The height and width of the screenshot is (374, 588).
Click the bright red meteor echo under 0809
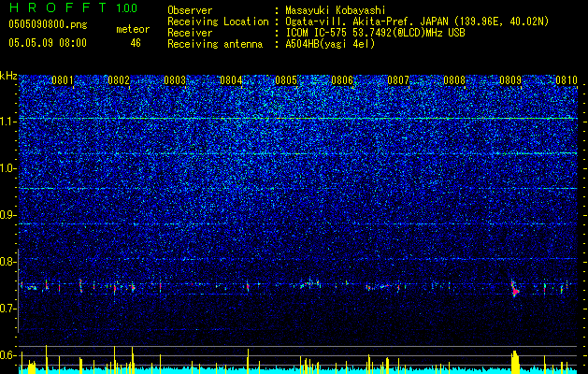tap(515, 290)
